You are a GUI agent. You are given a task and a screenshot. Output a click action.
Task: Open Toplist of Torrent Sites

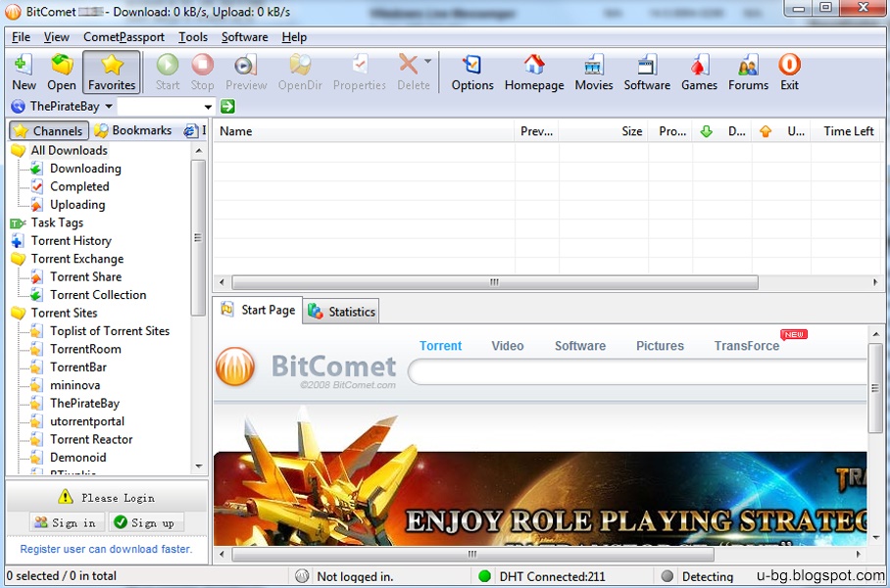pos(110,331)
